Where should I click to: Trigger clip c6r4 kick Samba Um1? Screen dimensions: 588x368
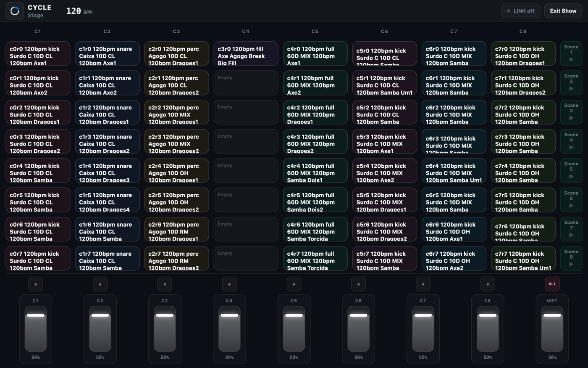454,171
